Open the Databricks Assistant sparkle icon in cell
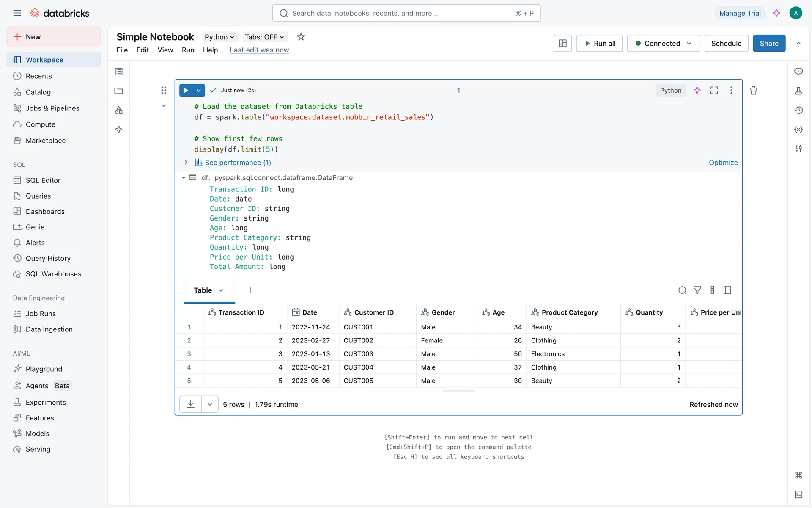 [697, 90]
